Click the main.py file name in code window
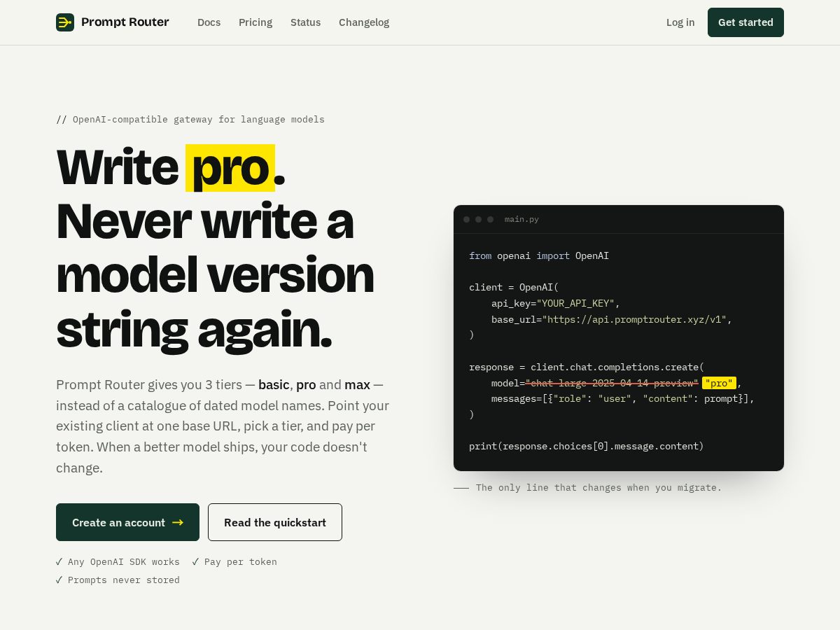This screenshot has width=840, height=630. pyautogui.click(x=521, y=219)
